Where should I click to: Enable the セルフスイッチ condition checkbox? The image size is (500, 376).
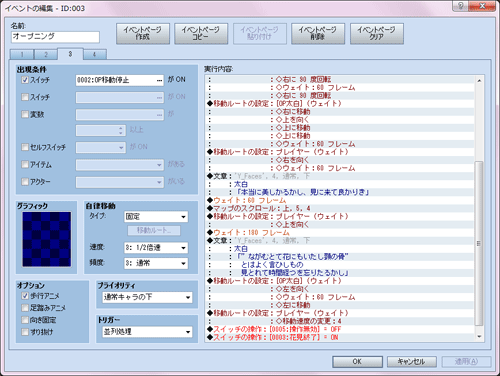click(25, 147)
